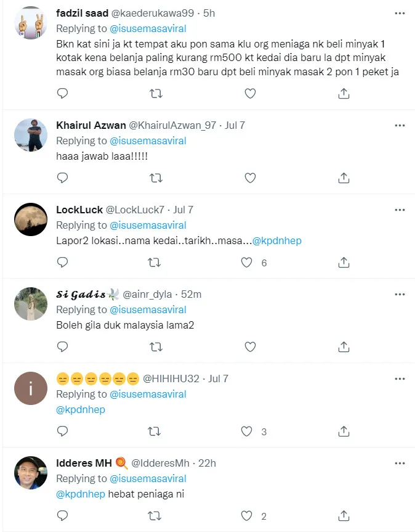Share fadzil saad's tweet
415x532 pixels.
[344, 93]
